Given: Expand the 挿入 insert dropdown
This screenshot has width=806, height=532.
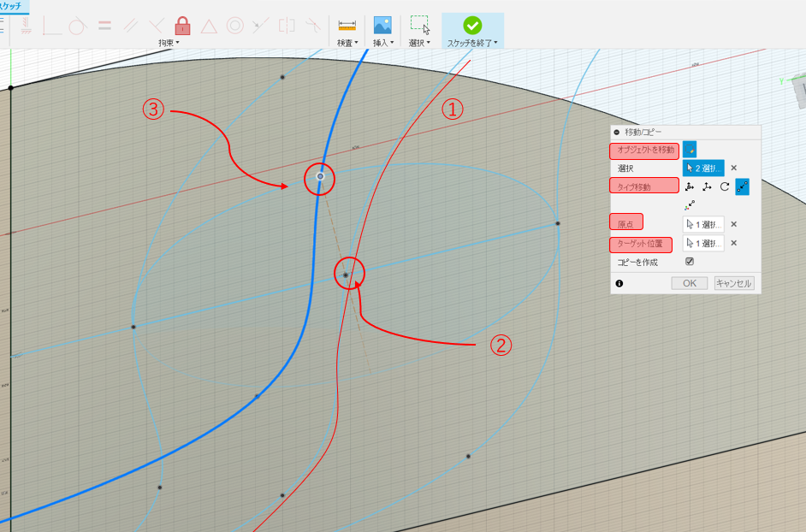Looking at the screenshot, I should click(383, 43).
